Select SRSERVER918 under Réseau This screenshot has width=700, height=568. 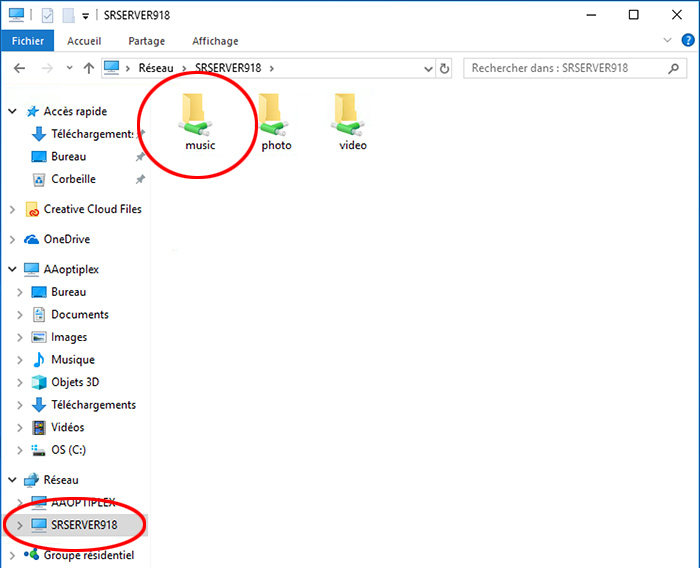[x=84, y=525]
